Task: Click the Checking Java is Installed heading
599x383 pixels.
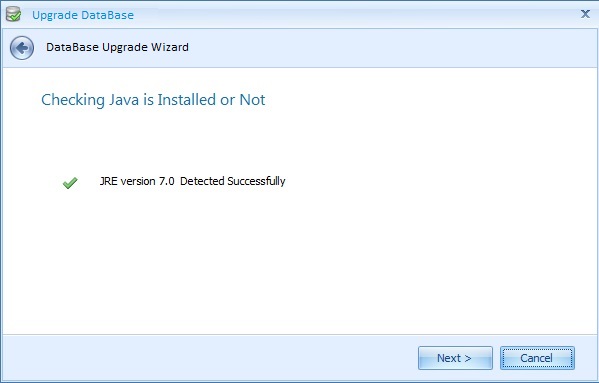Action: click(x=153, y=100)
